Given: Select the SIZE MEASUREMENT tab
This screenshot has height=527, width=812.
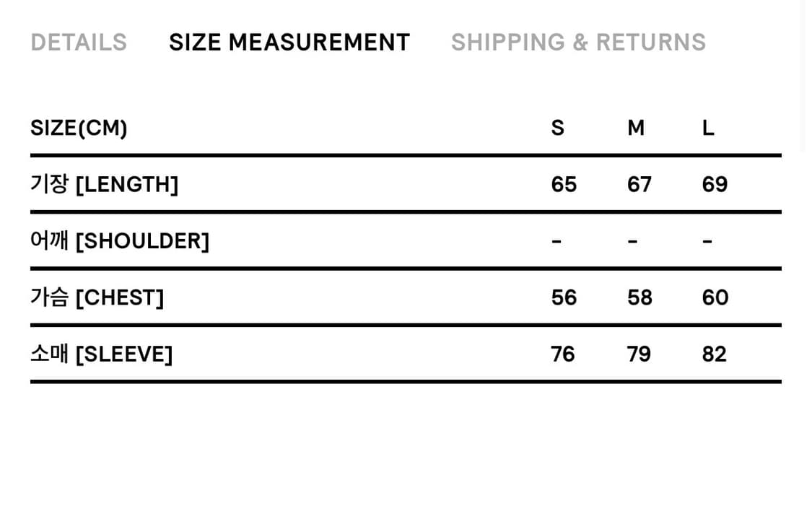Looking at the screenshot, I should click(x=289, y=43).
